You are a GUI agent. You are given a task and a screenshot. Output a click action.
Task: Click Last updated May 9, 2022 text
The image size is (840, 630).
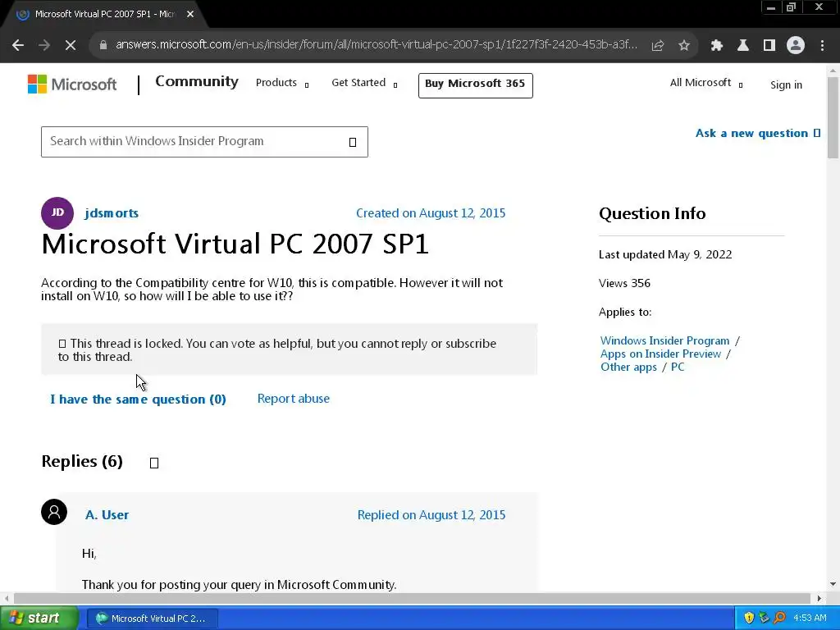[x=664, y=254]
